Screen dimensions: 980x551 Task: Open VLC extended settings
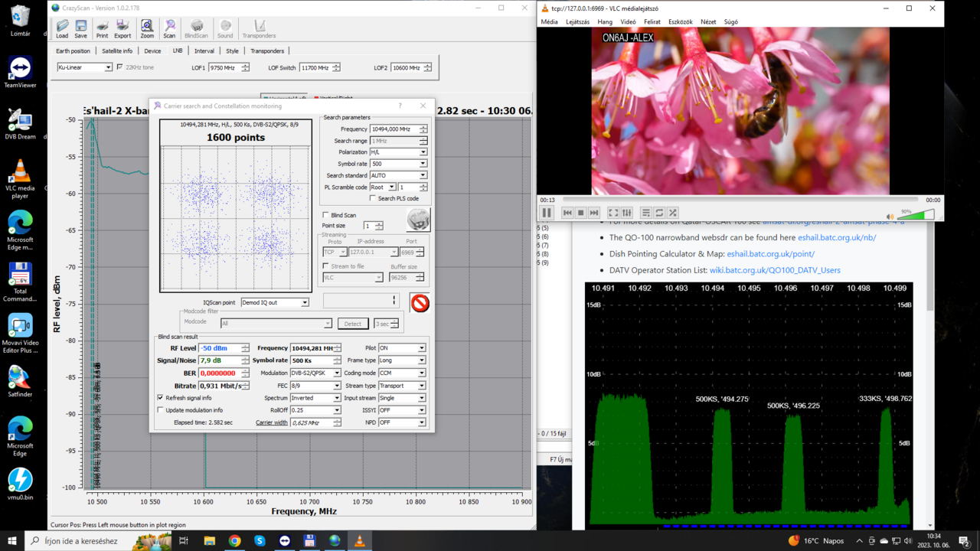coord(627,213)
